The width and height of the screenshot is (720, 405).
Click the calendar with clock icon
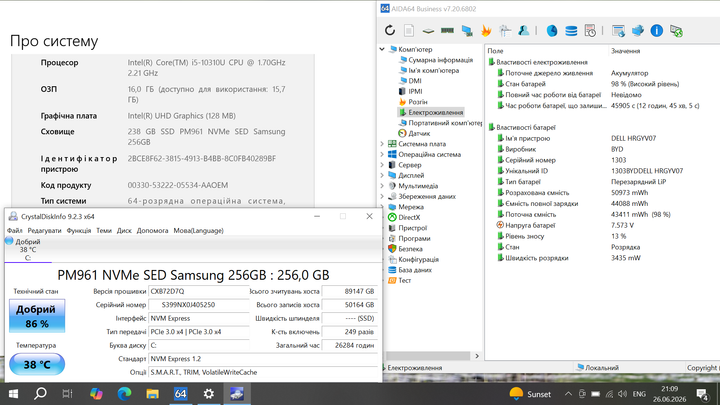590,31
